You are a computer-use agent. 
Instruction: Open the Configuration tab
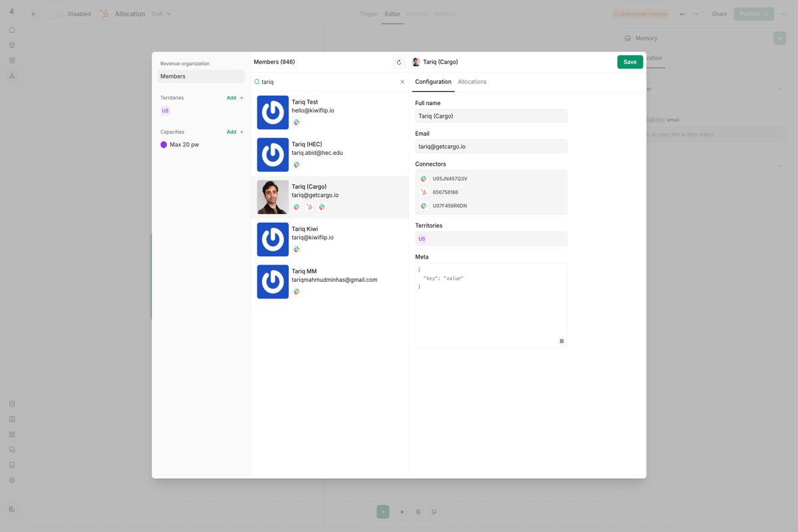click(433, 82)
